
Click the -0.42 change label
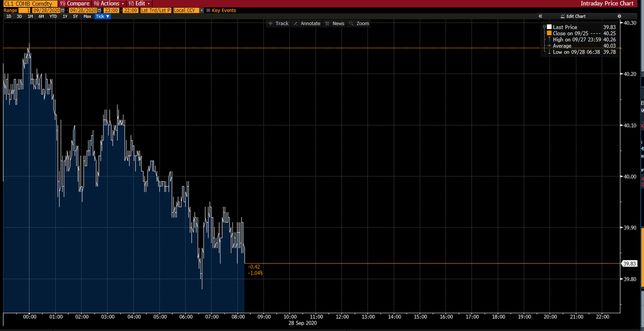pos(254,267)
